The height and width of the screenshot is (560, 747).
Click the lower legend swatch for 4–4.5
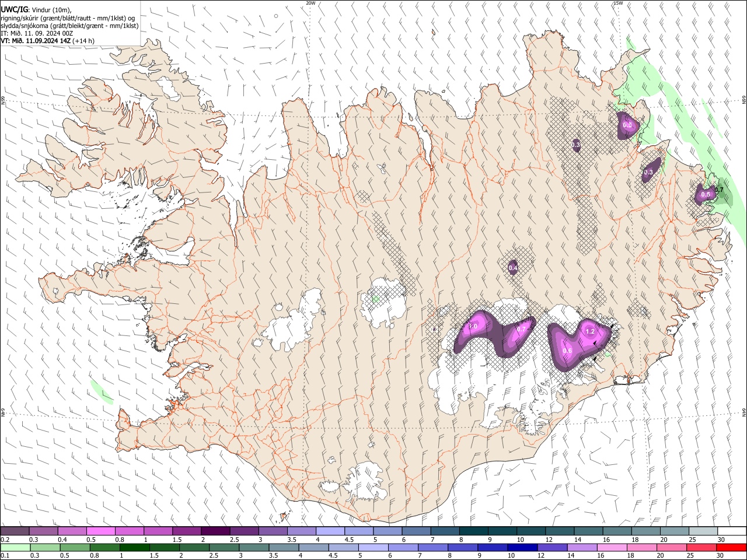click(313, 548)
